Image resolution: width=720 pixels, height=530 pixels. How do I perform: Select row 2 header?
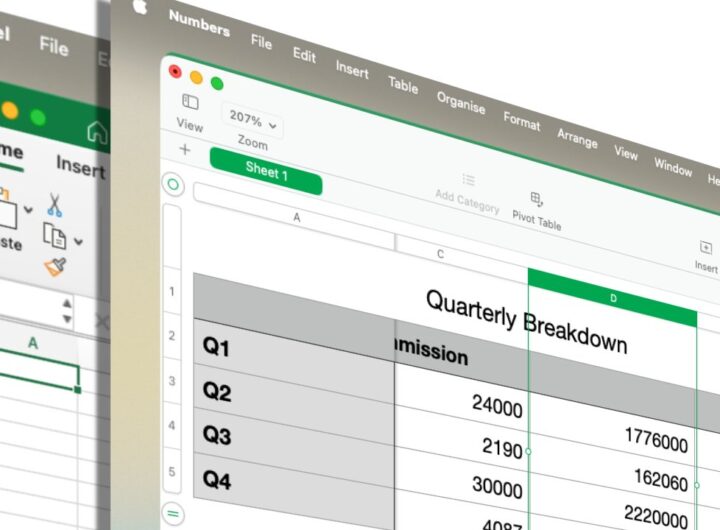click(172, 336)
